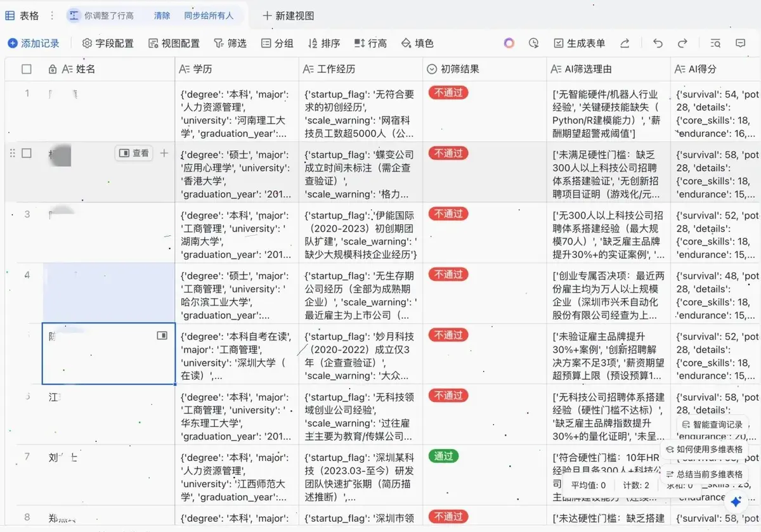Open the comments icon
Image resolution: width=761 pixels, height=532 pixels.
(740, 43)
